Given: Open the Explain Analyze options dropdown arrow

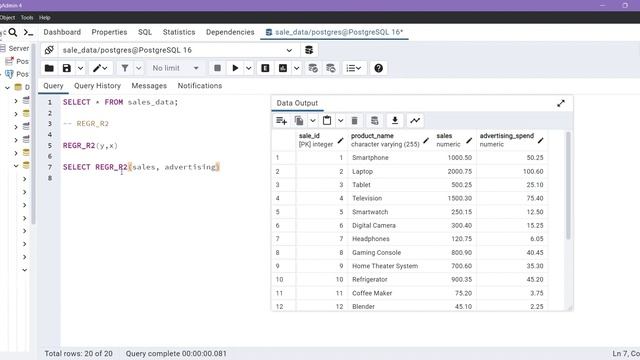Looking at the screenshot, I should click(296, 68).
